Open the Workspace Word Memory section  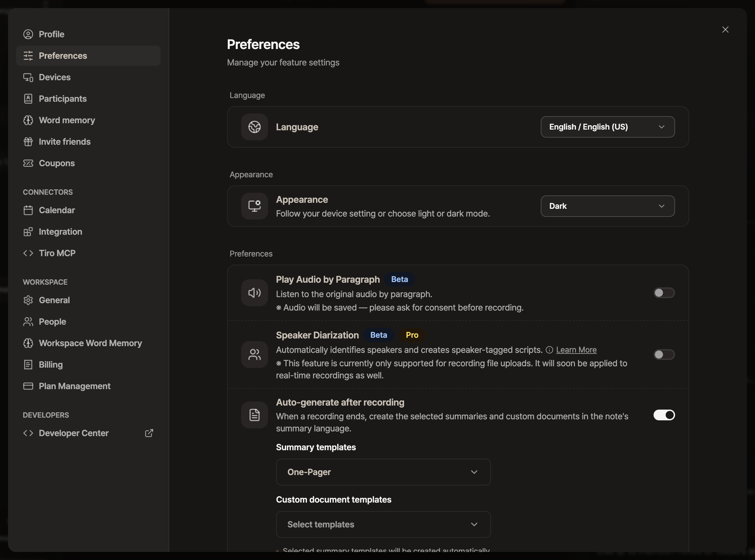coord(88,343)
